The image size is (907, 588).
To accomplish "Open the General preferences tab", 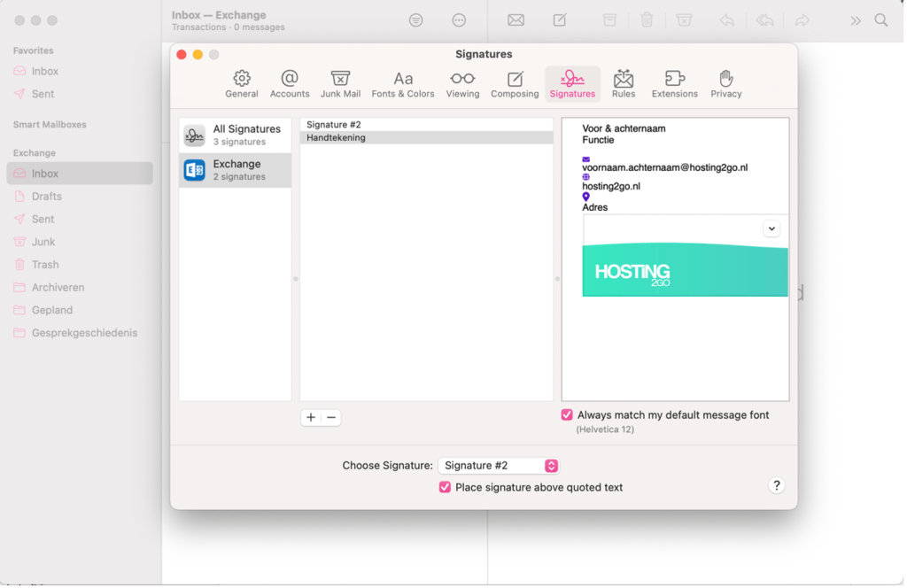I will 241,84.
